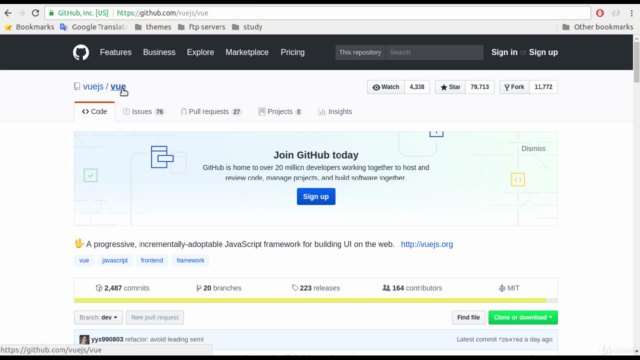Fork the repository
640x360 pixels.
(x=514, y=87)
